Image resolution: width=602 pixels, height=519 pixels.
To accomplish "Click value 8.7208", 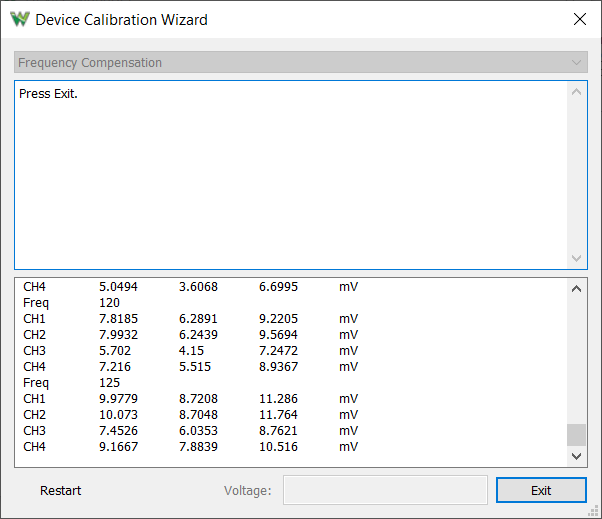I will pyautogui.click(x=198, y=399).
